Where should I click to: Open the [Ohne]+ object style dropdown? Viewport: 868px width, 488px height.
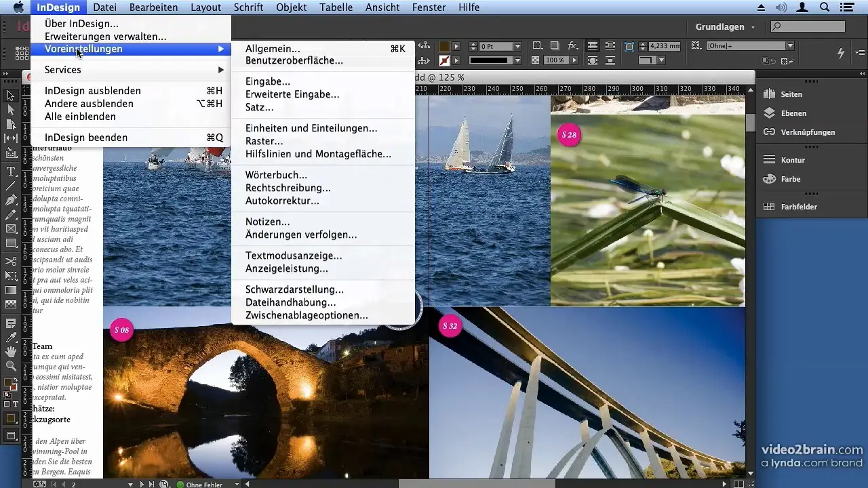tap(790, 46)
